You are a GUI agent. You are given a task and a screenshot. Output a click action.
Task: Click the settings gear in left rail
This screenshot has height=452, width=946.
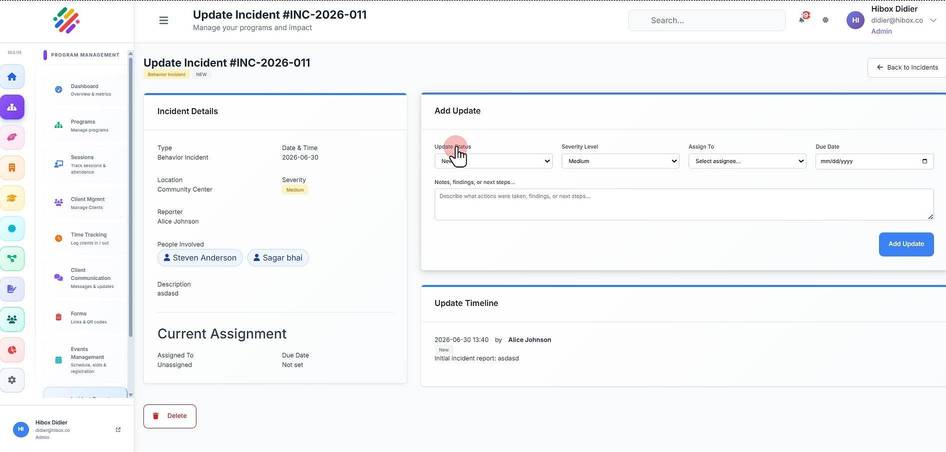(12, 380)
